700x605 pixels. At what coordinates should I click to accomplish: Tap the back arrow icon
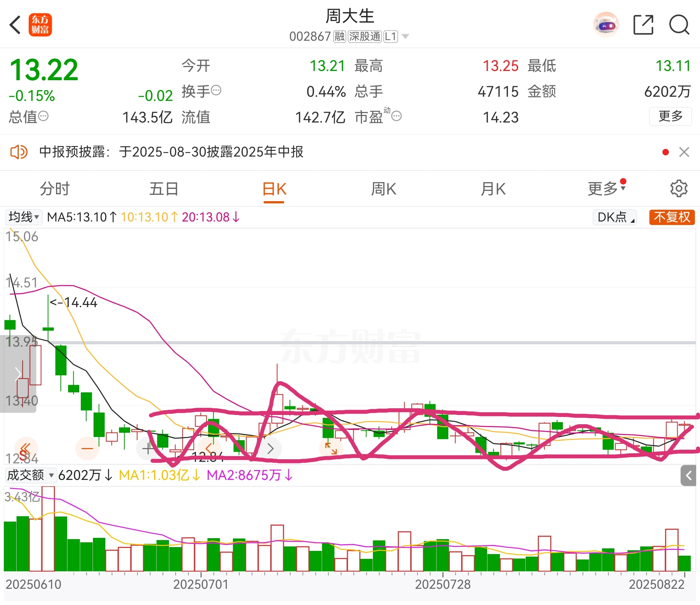click(16, 25)
